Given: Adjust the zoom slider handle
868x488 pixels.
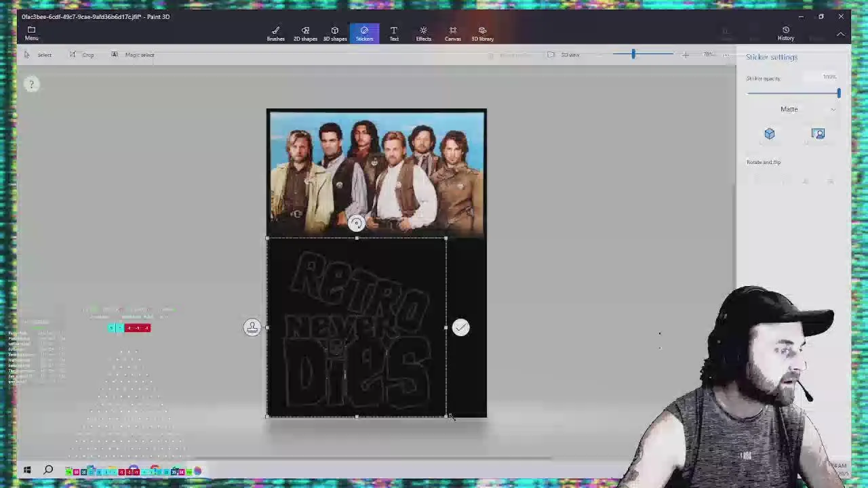Looking at the screenshot, I should coord(633,54).
